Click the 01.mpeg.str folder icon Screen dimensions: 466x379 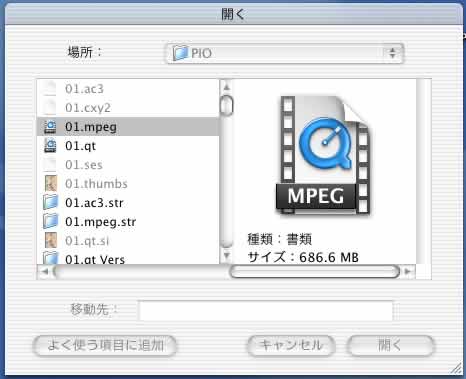(51, 222)
